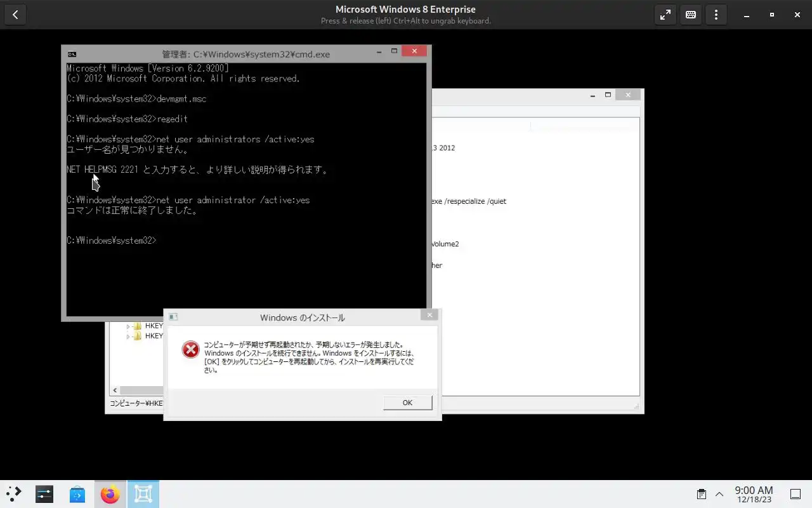The image size is (812, 508).
Task: Click the registry status bar path コンピューター¥HKE
Action: click(x=136, y=403)
